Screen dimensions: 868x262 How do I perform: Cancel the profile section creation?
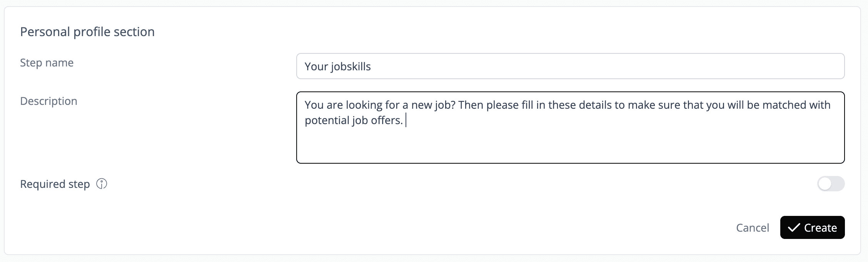[x=752, y=228]
